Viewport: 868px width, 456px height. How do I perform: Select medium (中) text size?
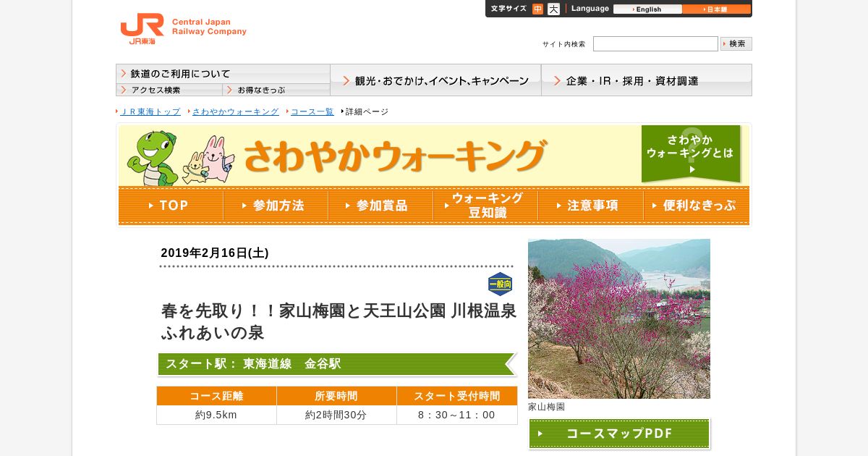pos(537,9)
